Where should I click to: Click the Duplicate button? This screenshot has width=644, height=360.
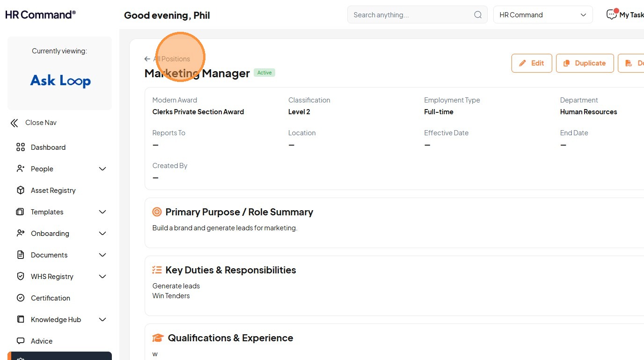585,63
